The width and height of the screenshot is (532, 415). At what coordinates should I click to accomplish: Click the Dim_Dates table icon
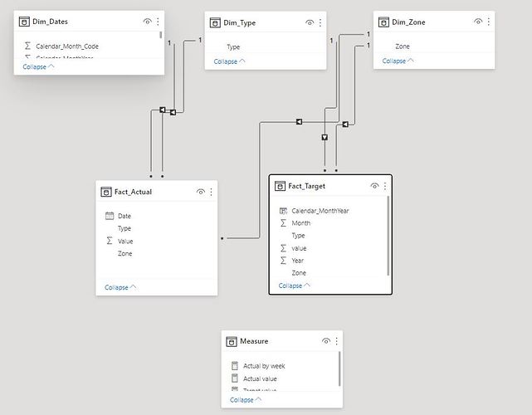click(x=24, y=22)
